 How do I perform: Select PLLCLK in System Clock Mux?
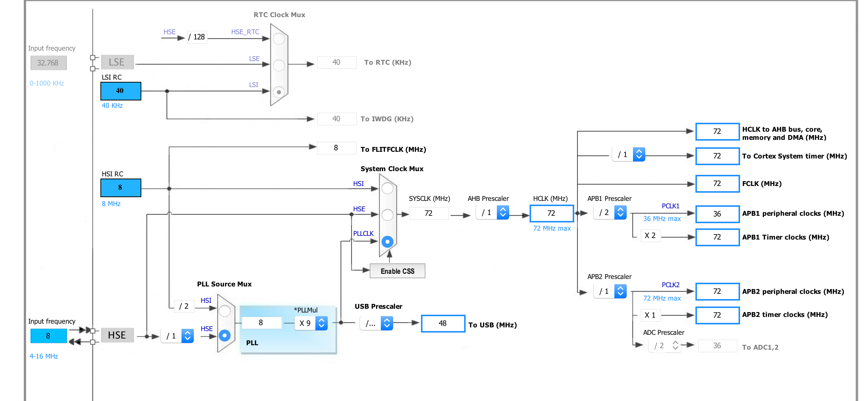click(x=388, y=242)
